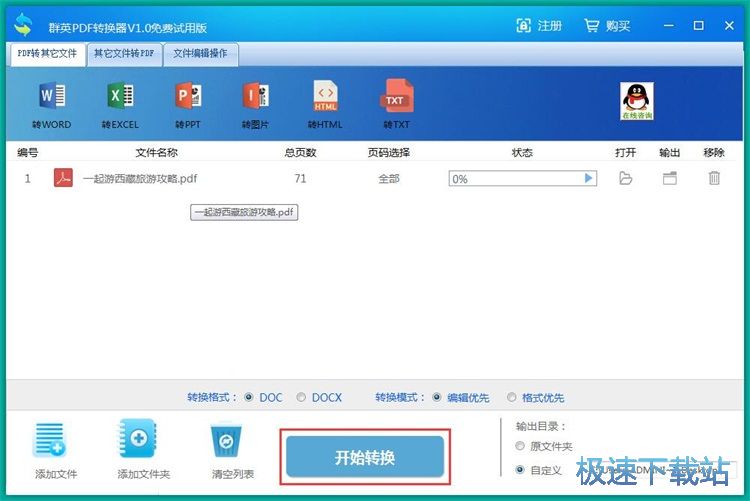Screen dimensions: 750x501
Task: Click the 总页数 column header
Action: tap(300, 153)
